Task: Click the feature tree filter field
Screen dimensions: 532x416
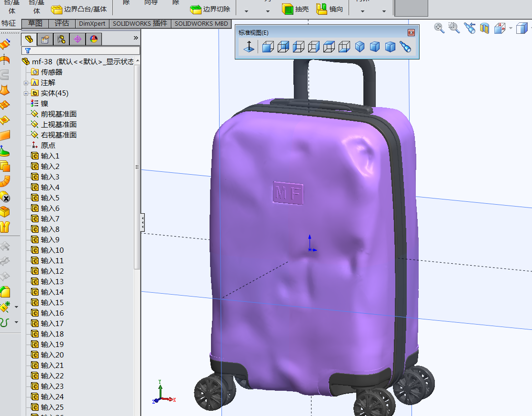Action: (x=80, y=50)
